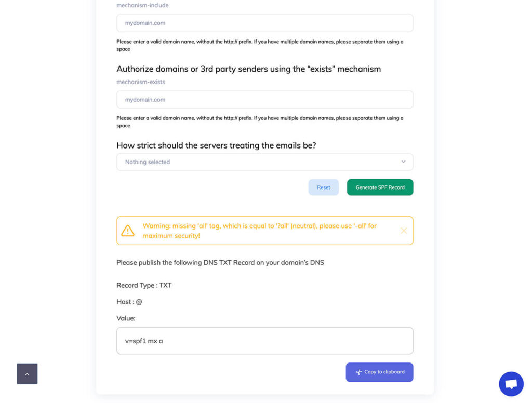Click the scroll-to-top arrow button

pyautogui.click(x=27, y=373)
